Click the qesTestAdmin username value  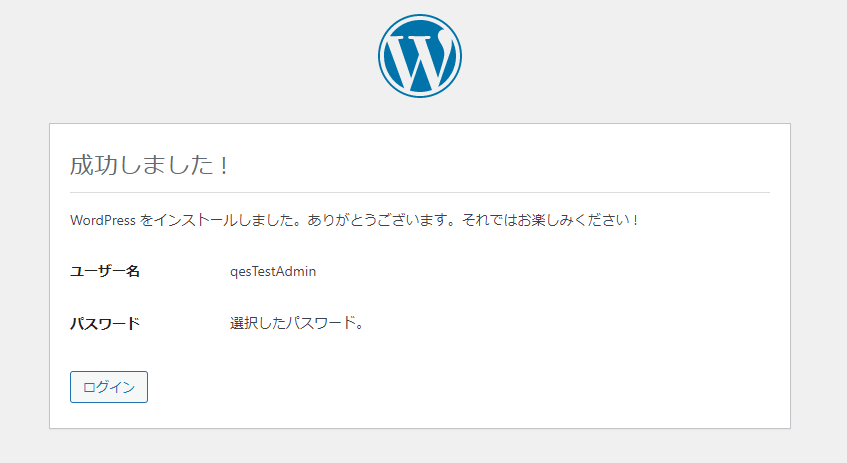[273, 271]
